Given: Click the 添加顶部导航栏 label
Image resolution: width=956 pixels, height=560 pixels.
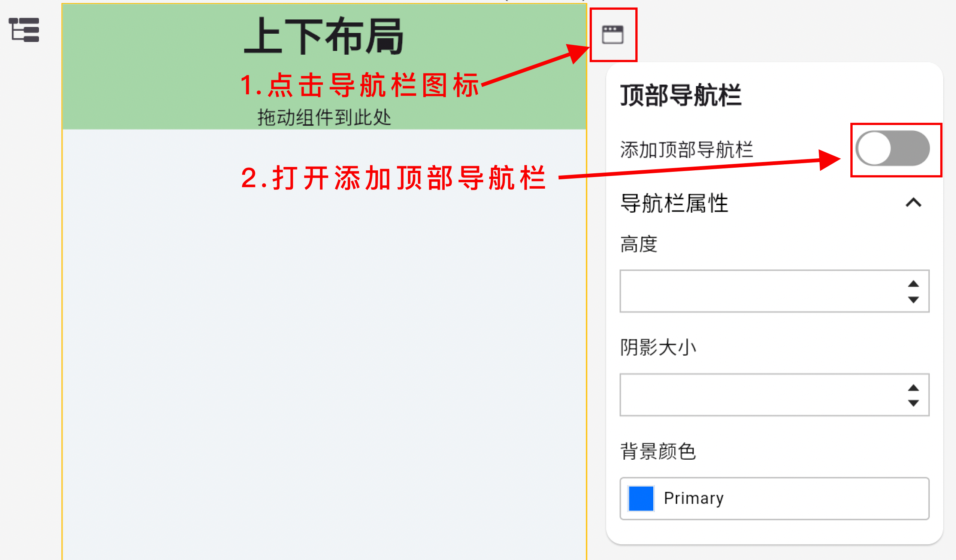Looking at the screenshot, I should tap(687, 149).
